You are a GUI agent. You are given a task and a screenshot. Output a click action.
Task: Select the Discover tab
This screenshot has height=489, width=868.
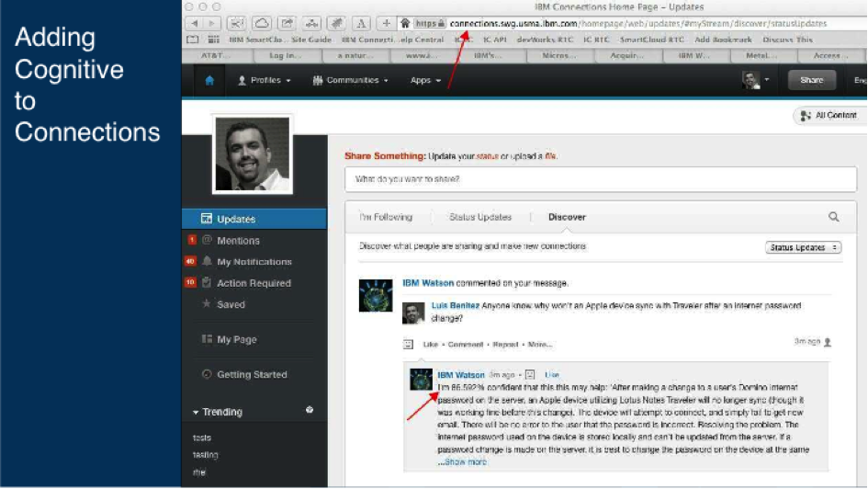pyautogui.click(x=567, y=217)
